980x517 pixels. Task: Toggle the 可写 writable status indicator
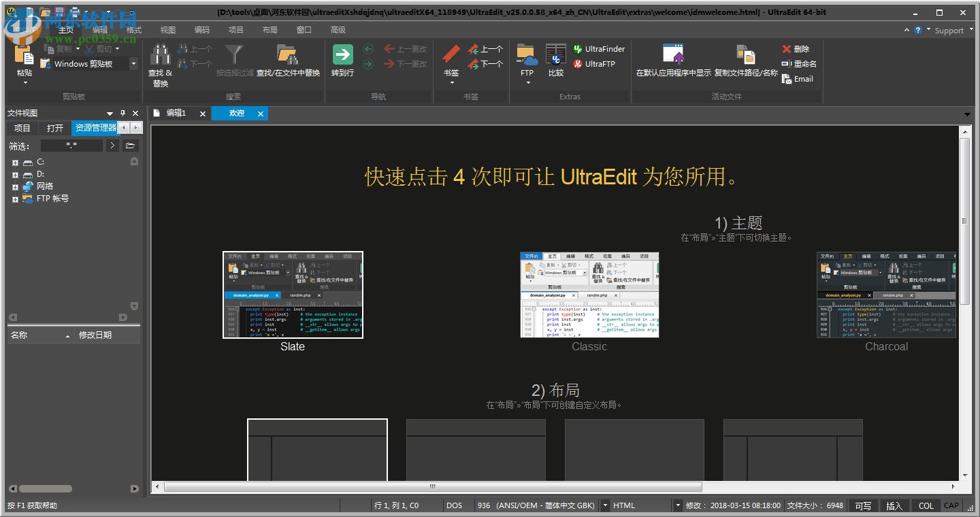tap(863, 506)
